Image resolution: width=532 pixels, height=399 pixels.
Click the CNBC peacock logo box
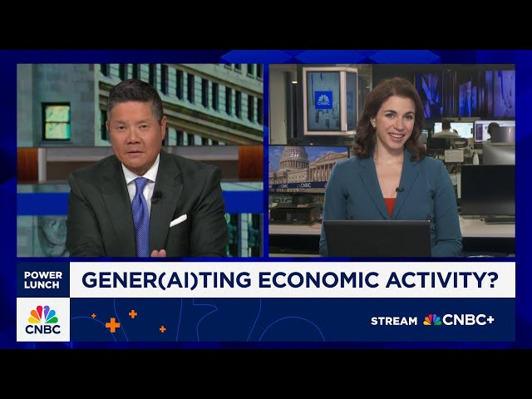[x=43, y=319]
